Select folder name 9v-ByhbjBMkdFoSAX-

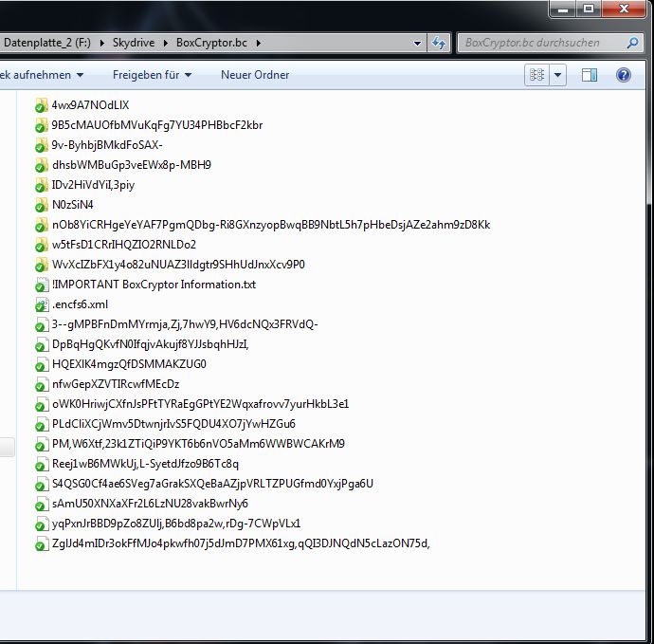tap(107, 145)
